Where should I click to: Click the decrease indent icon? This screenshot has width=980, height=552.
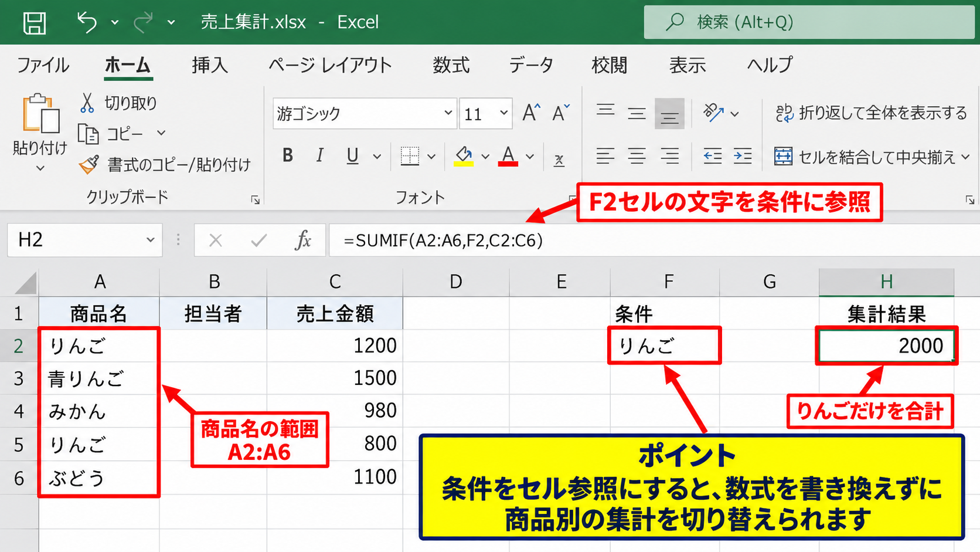click(x=712, y=156)
